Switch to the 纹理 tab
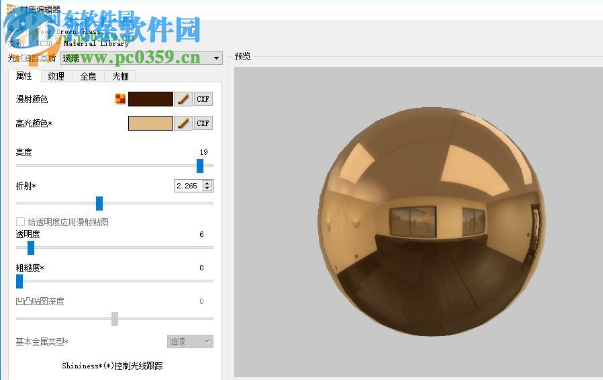The image size is (603, 380). (x=56, y=76)
